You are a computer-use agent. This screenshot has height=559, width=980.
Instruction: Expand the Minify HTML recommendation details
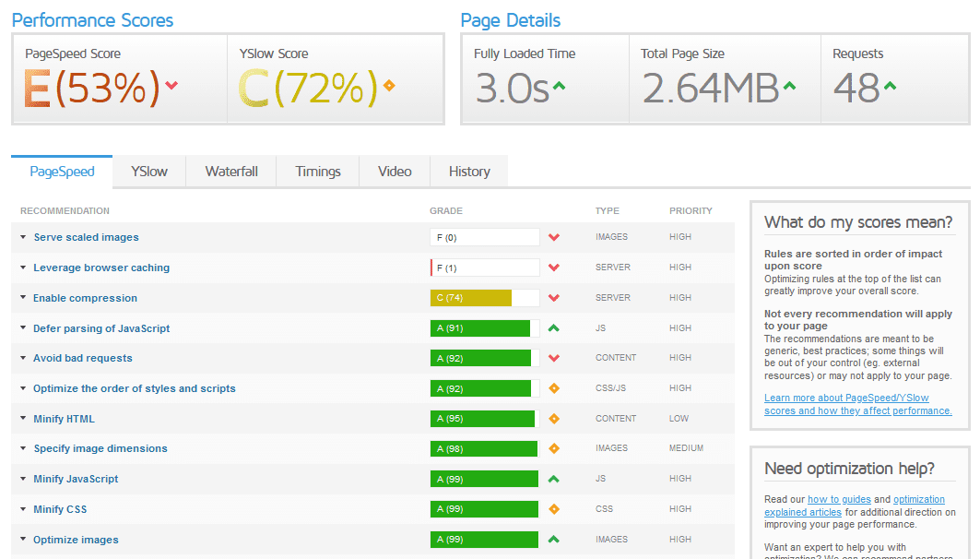pos(63,418)
